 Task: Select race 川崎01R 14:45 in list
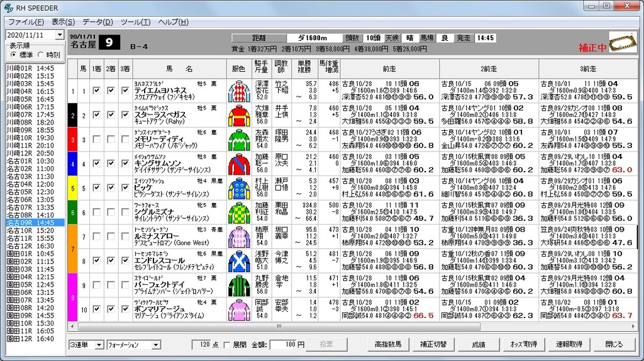tap(35, 68)
